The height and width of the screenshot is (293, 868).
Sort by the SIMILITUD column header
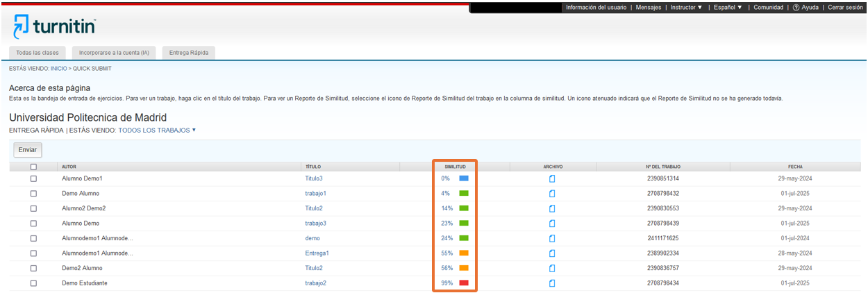[x=455, y=167]
